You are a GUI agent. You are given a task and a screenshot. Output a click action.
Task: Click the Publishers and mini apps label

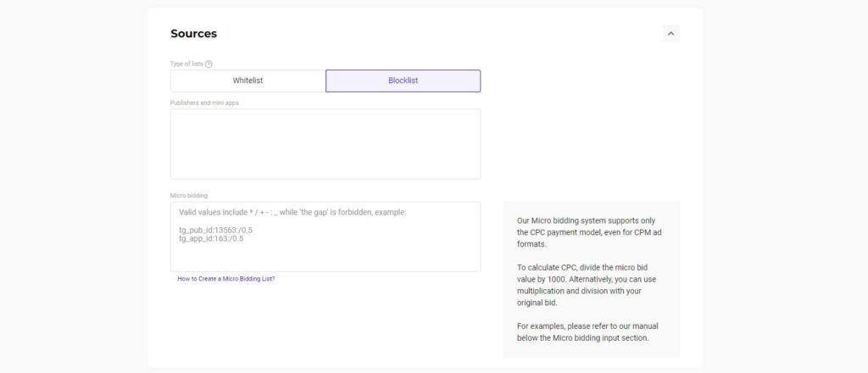coord(204,103)
